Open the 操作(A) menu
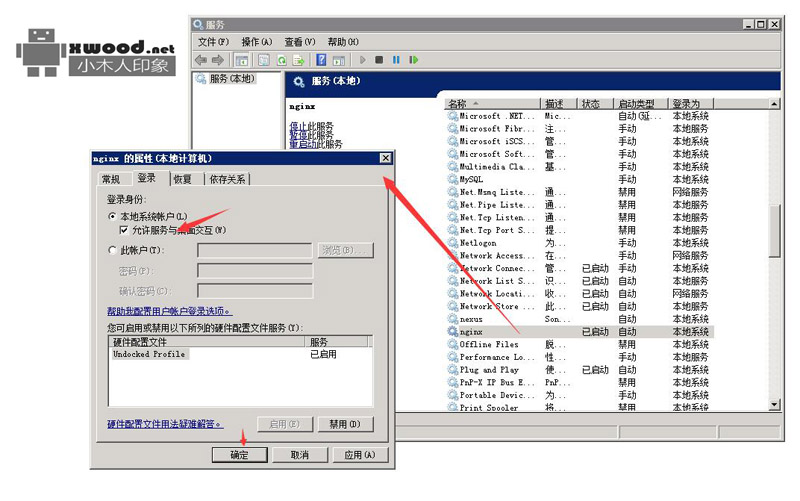 (256, 42)
